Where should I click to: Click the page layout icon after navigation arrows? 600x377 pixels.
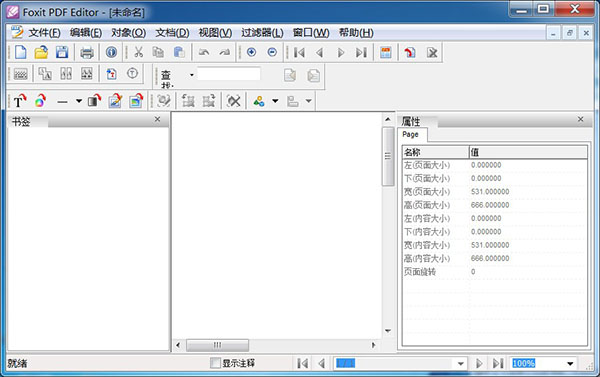tap(386, 52)
